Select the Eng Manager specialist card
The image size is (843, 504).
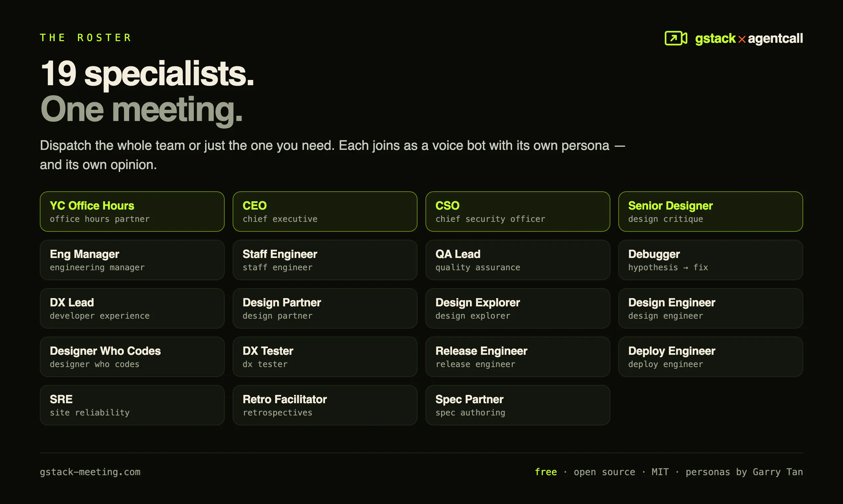click(x=132, y=260)
